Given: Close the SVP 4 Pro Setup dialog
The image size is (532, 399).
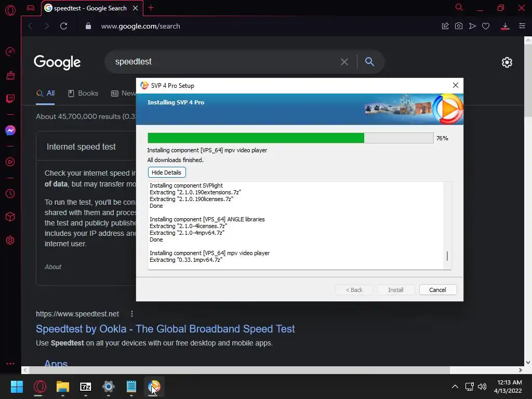Looking at the screenshot, I should pyautogui.click(x=455, y=85).
